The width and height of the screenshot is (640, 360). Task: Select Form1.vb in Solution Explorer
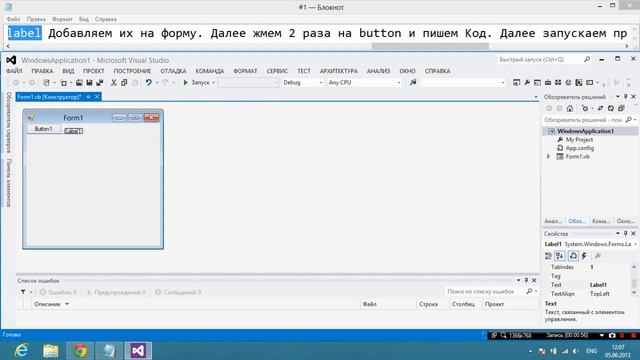click(577, 156)
